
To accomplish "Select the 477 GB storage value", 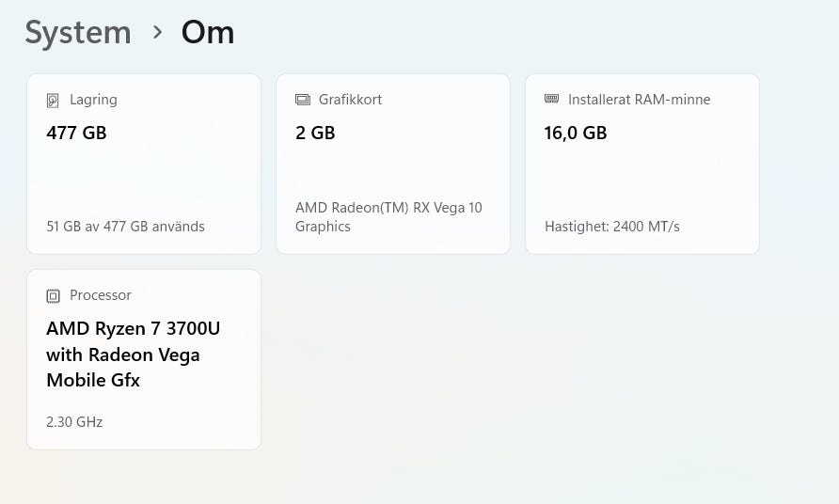I will point(76,133).
